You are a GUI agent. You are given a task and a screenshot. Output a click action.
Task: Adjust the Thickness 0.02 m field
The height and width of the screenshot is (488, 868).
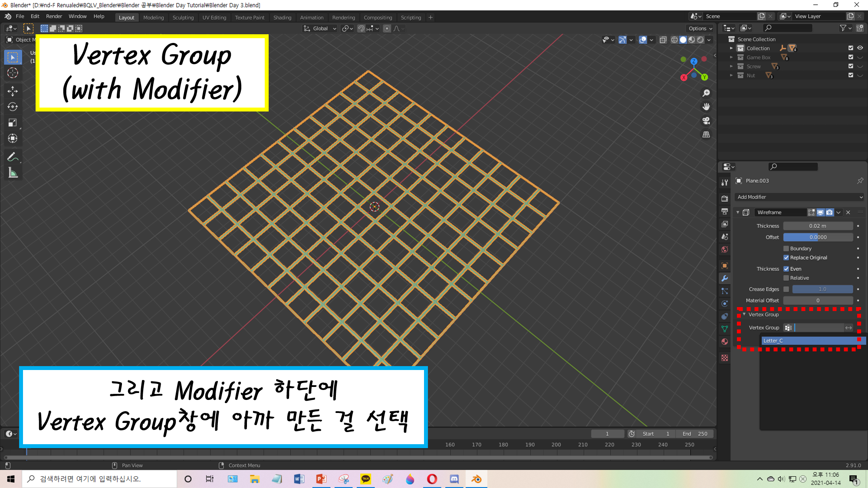coord(818,226)
